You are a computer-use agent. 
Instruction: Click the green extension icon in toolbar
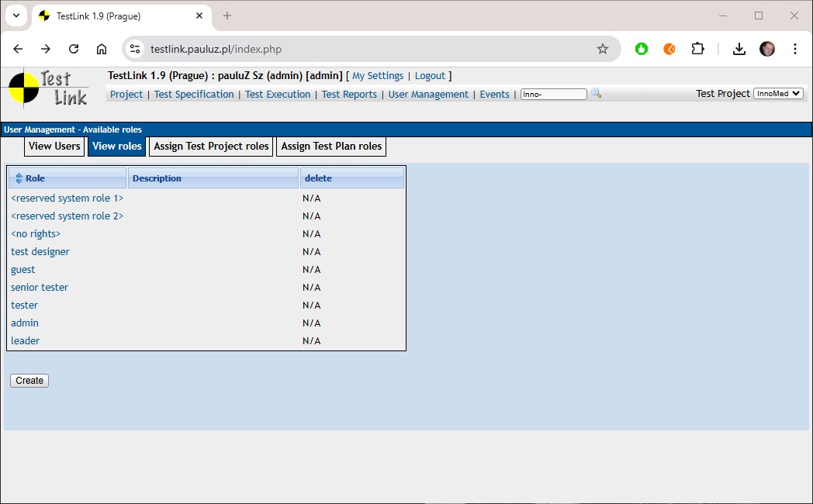(642, 49)
